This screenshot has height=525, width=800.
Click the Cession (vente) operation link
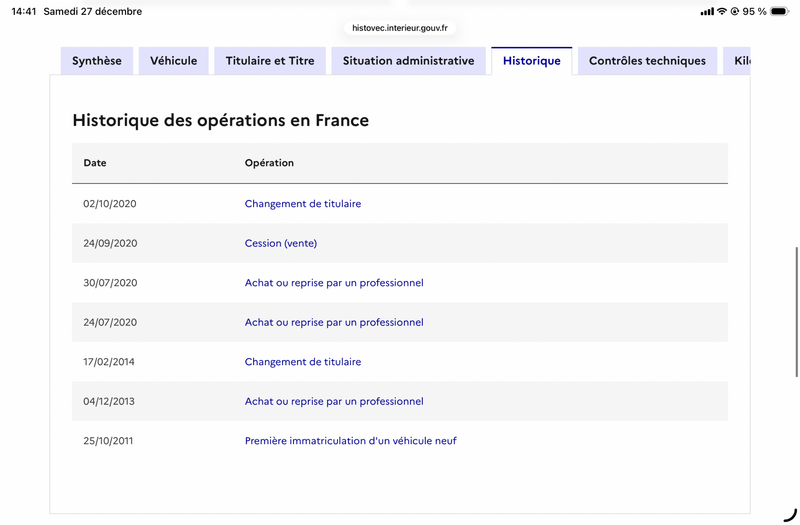[x=281, y=243]
